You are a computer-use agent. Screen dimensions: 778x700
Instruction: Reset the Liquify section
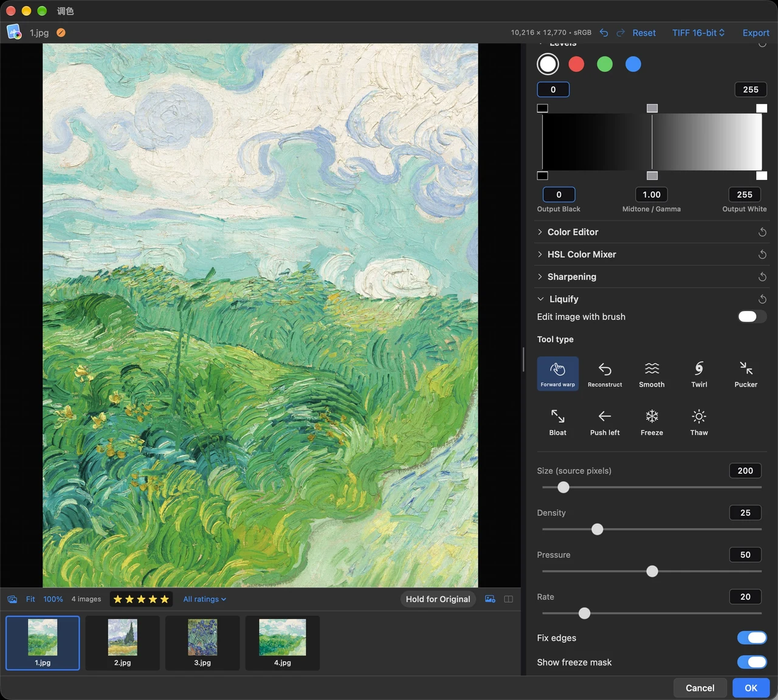tap(762, 299)
